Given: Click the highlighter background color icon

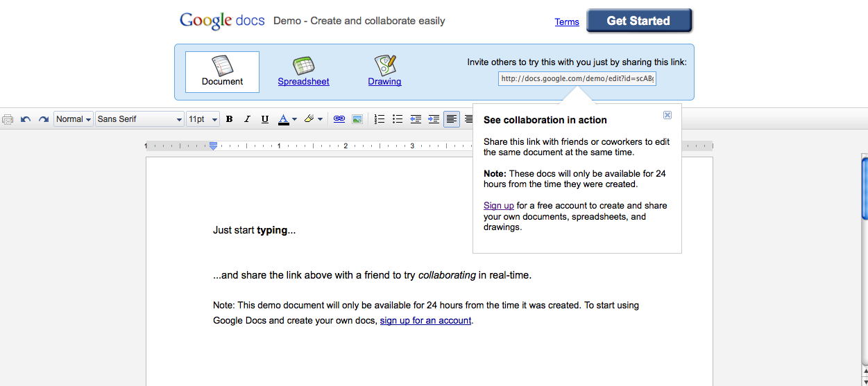Looking at the screenshot, I should pyautogui.click(x=309, y=119).
